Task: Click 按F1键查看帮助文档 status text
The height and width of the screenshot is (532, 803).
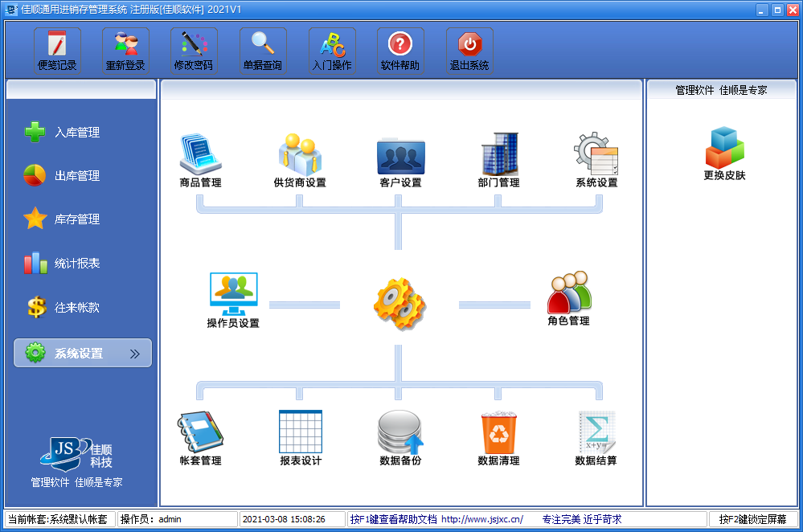Action: coord(393,519)
